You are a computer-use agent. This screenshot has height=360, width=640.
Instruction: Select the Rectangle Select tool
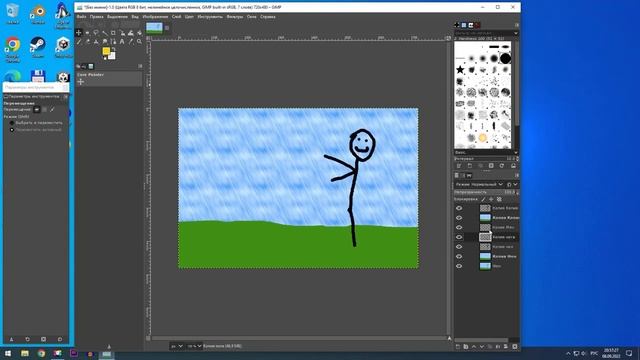pos(87,33)
